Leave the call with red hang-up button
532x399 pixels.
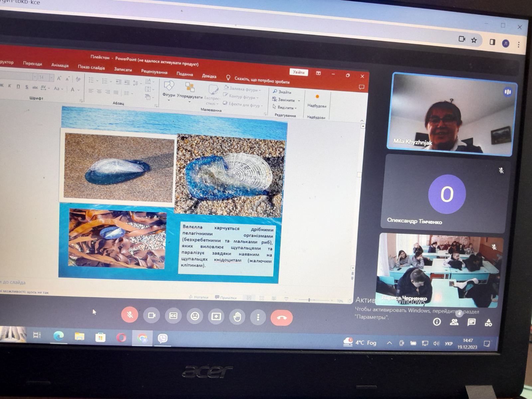(282, 318)
